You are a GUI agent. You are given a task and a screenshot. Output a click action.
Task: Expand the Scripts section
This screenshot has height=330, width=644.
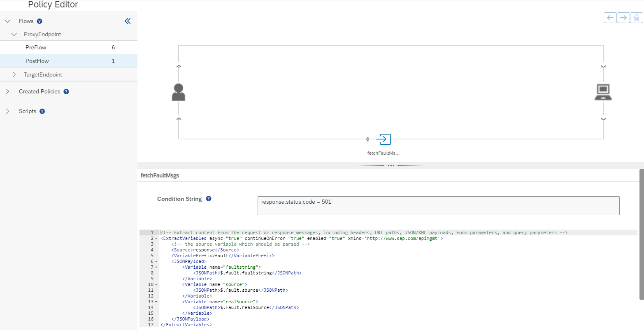pos(7,111)
